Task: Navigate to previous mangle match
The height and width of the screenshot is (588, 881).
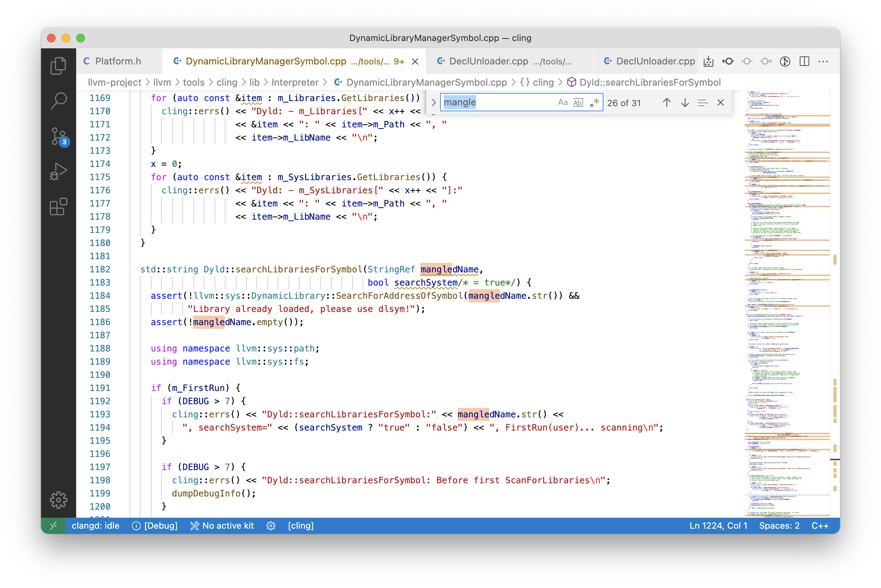Action: coord(666,103)
